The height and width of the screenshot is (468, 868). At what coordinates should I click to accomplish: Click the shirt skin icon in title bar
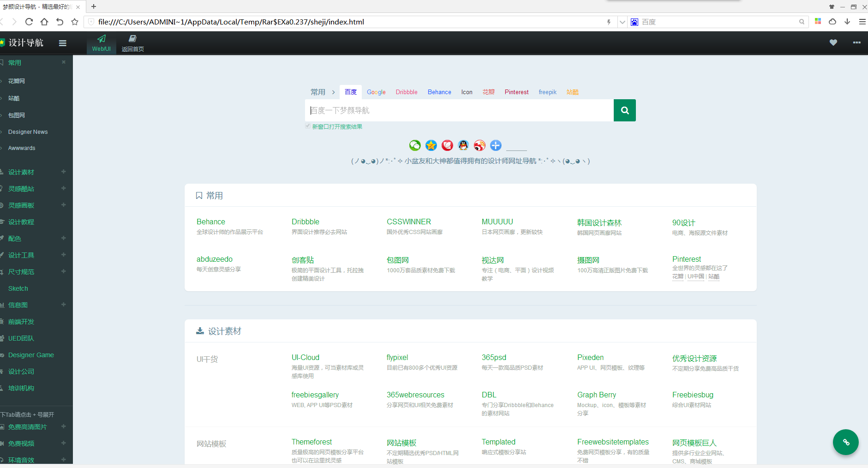[832, 6]
